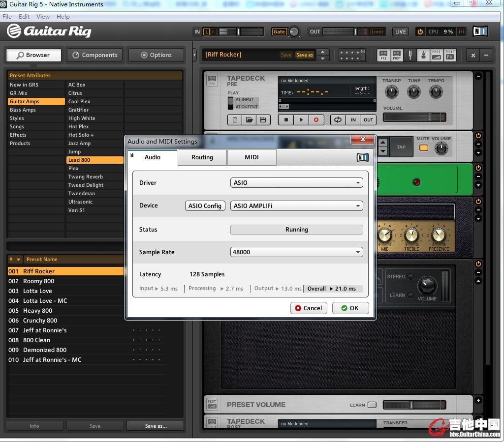504x442 pixels.
Task: Switch to the Routing tab
Action: click(x=202, y=157)
